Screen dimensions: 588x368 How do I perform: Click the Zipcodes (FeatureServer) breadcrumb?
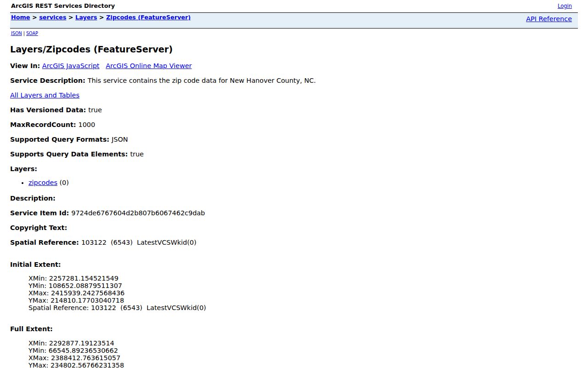click(x=148, y=17)
